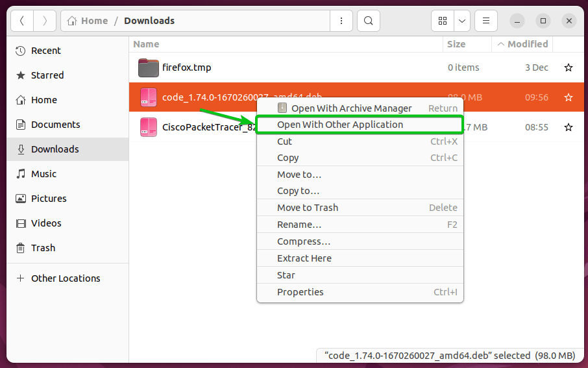Click the trash can icon in sidebar
This screenshot has height=368, width=588.
click(x=21, y=248)
